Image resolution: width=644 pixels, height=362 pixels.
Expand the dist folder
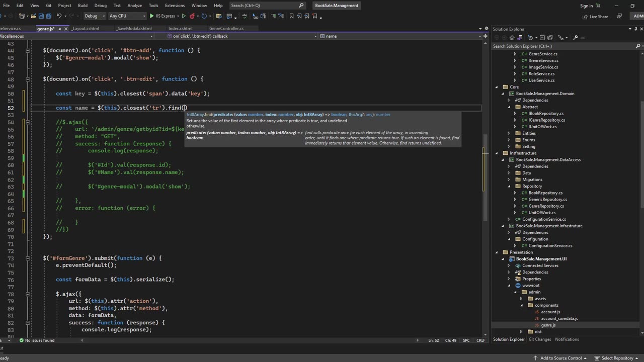(x=521, y=332)
